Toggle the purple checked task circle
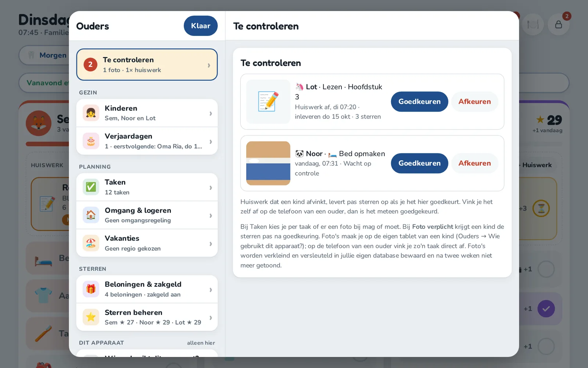The height and width of the screenshot is (368, 588). 546,309
